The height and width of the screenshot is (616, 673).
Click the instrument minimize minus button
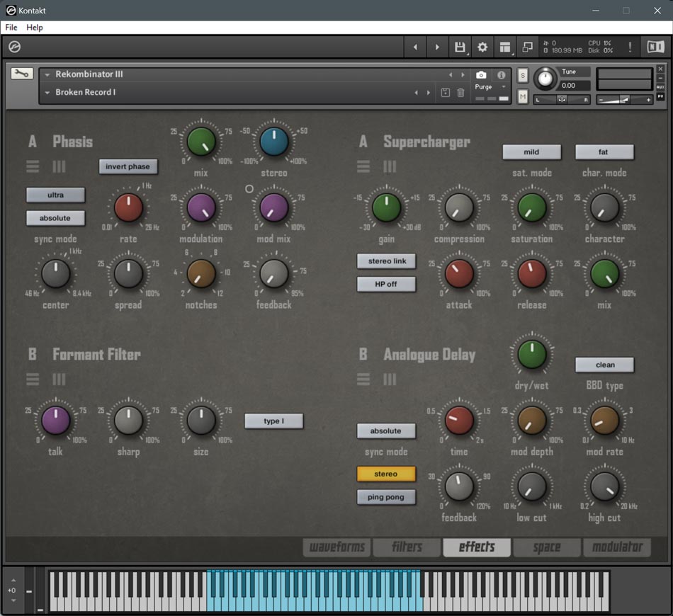point(660,78)
